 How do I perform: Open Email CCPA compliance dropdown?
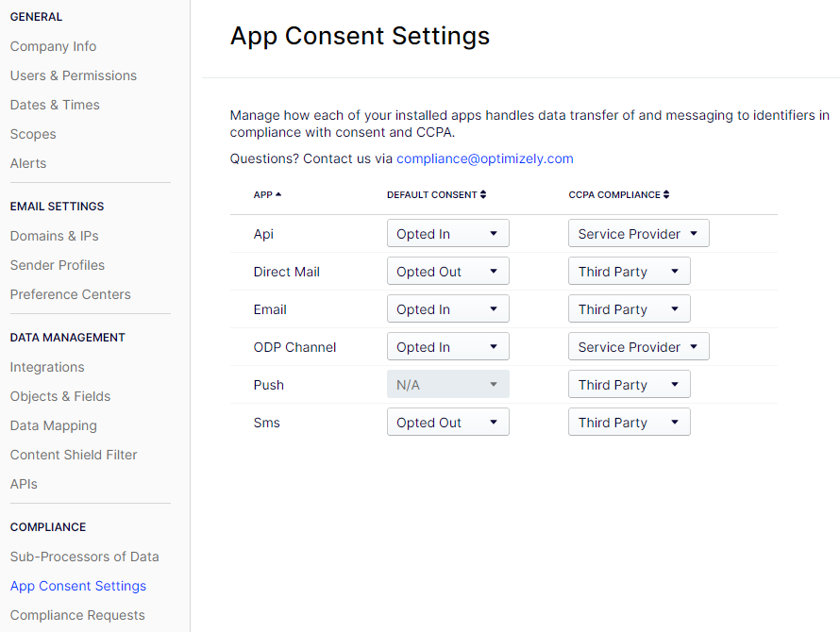tap(629, 309)
